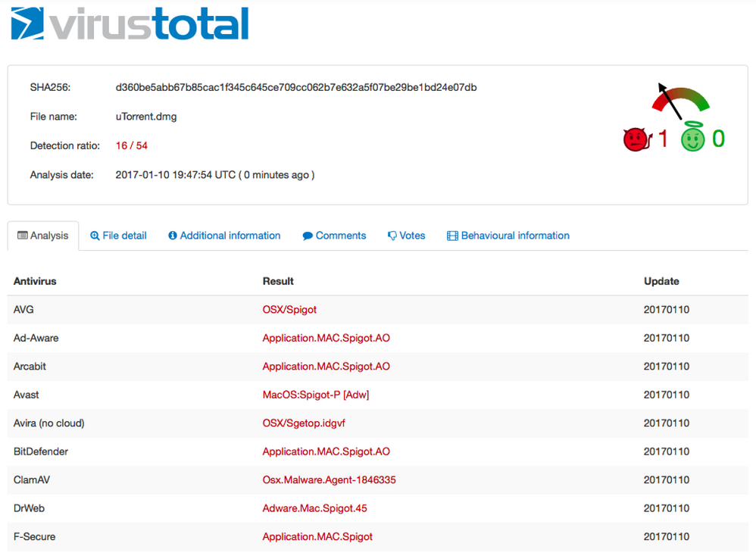The image size is (756, 556).
Task: Click the SHA256 hash value
Action: (296, 87)
